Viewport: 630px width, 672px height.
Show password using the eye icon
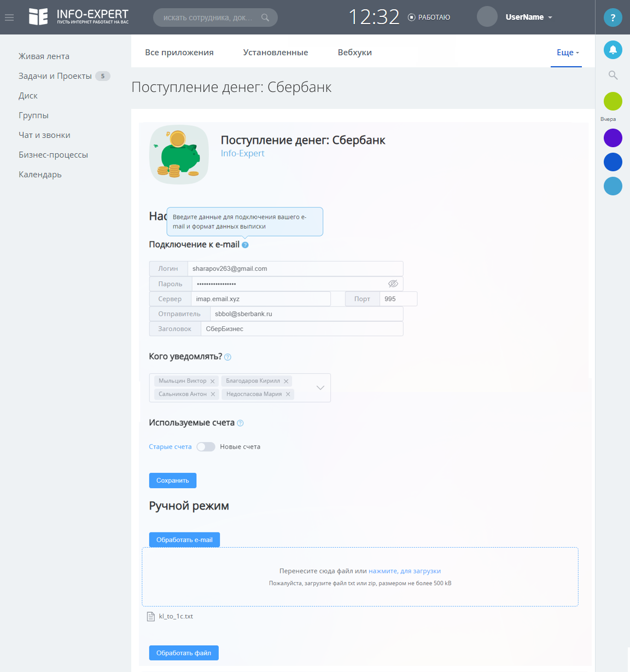coord(393,284)
